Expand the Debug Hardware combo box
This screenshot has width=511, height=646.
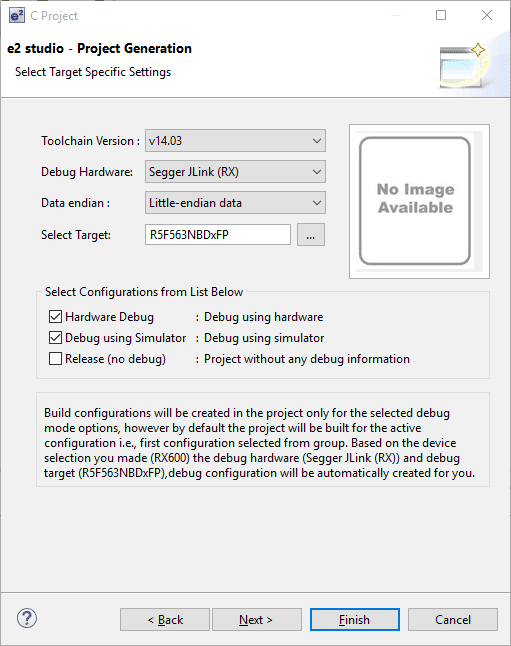coord(235,172)
